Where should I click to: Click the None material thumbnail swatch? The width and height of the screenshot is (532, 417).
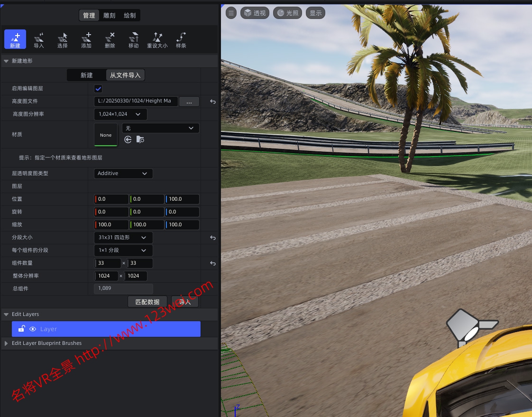click(106, 135)
